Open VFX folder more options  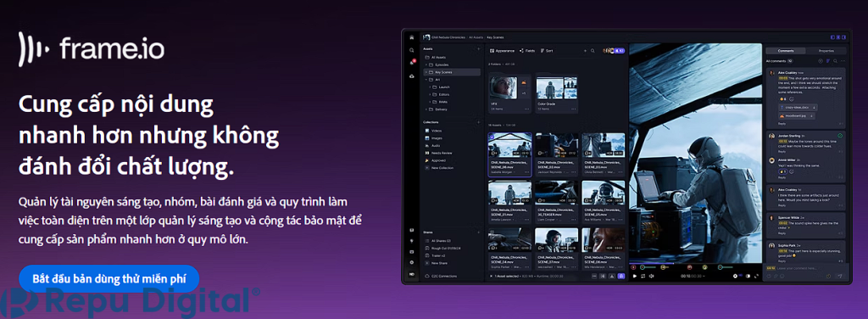point(527,109)
